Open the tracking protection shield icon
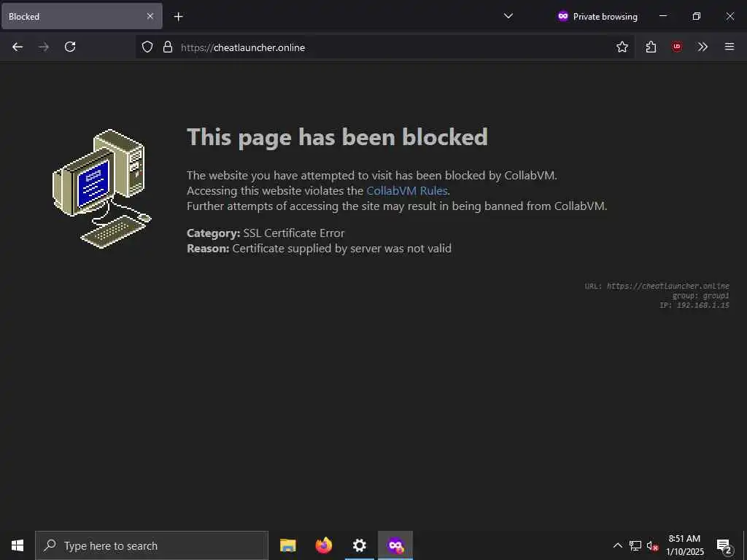Screen dimensions: 747x560 pos(147,47)
